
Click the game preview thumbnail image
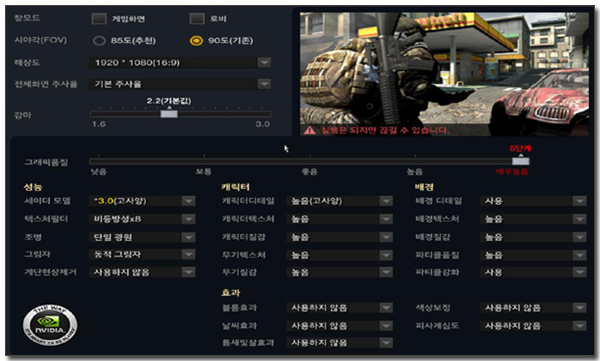(x=444, y=74)
